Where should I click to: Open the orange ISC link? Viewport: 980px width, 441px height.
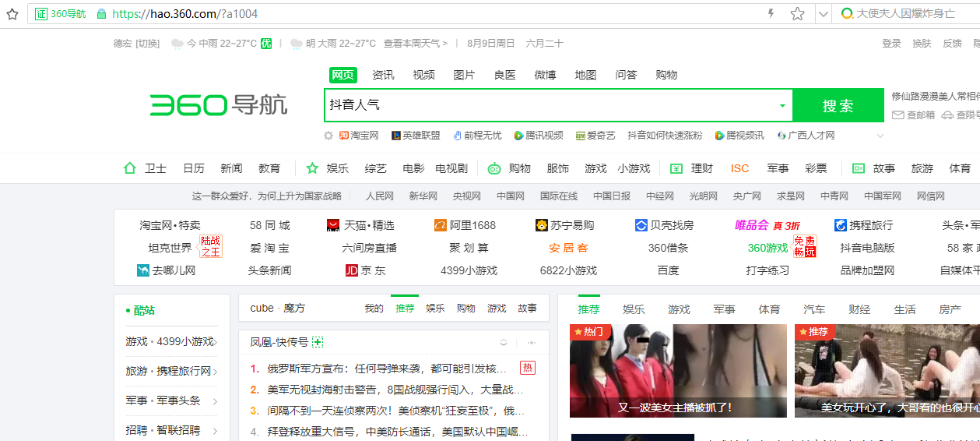point(739,168)
